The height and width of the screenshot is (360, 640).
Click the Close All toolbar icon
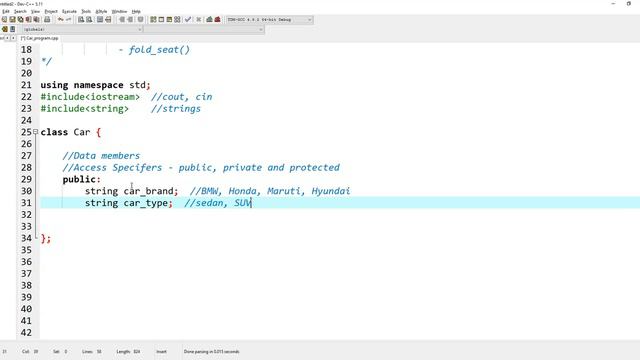point(36,20)
